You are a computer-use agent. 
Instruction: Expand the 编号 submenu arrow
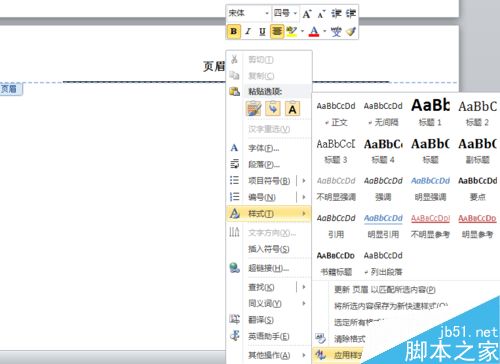(x=304, y=197)
